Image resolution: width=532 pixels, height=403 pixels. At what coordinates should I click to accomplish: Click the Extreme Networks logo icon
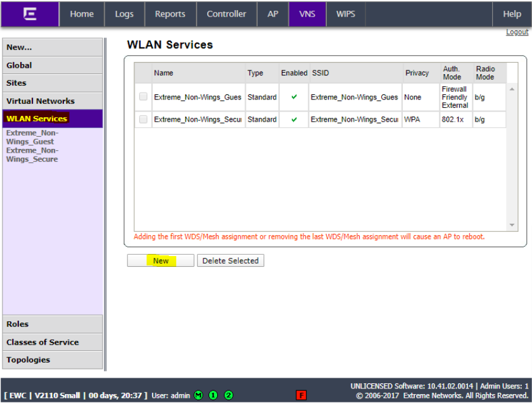(x=30, y=14)
